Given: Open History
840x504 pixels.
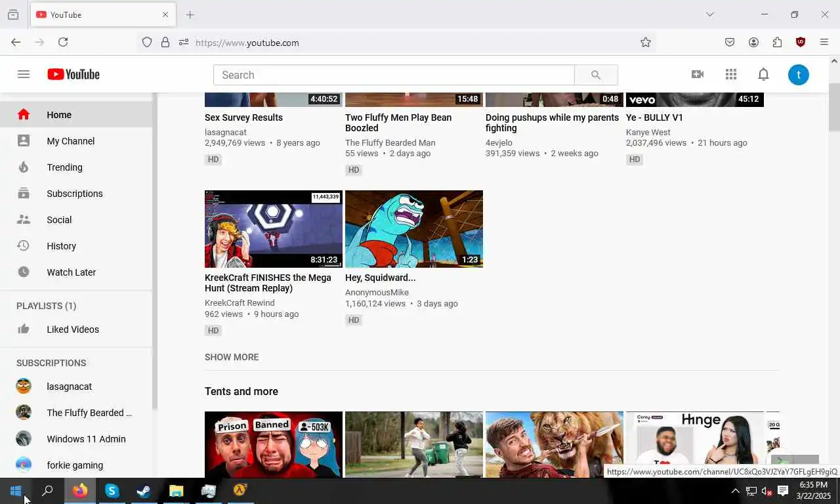Looking at the screenshot, I should click(76, 246).
